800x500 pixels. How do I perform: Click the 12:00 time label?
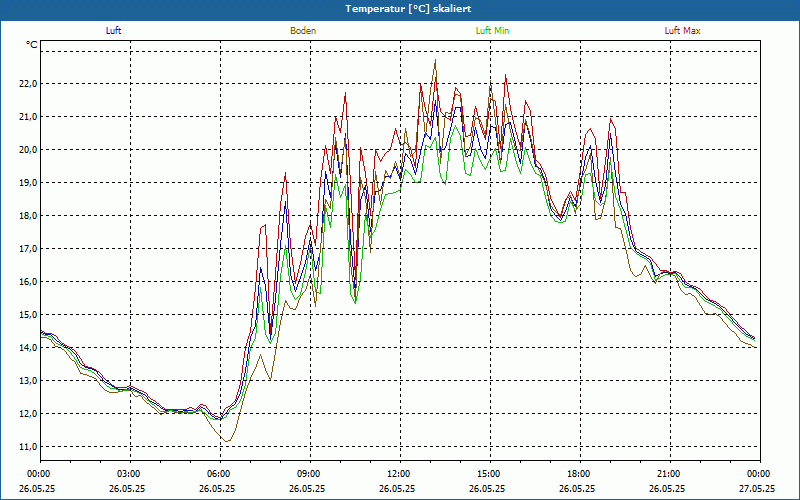point(400,474)
